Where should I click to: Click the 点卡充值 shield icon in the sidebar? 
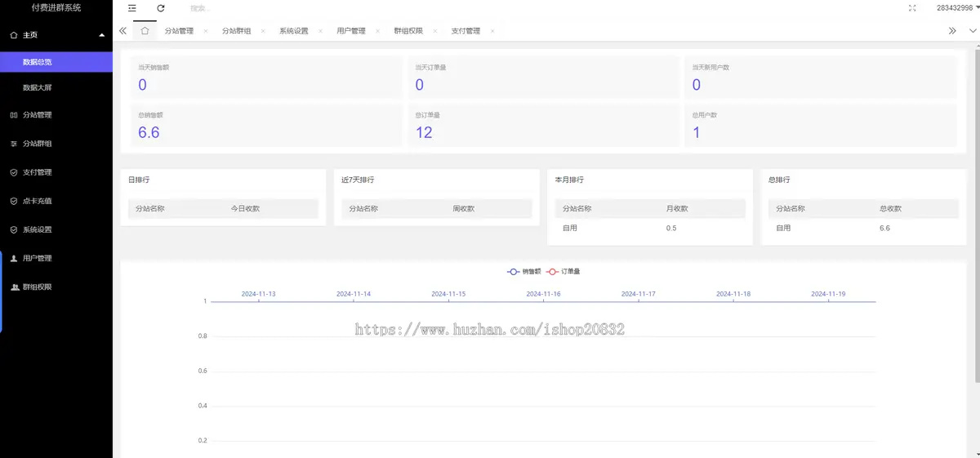point(14,201)
